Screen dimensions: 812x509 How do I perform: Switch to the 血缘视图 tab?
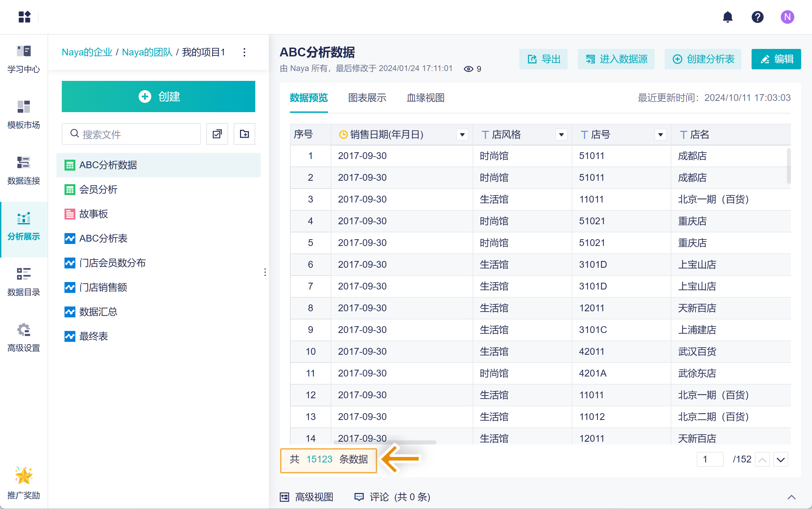(425, 98)
